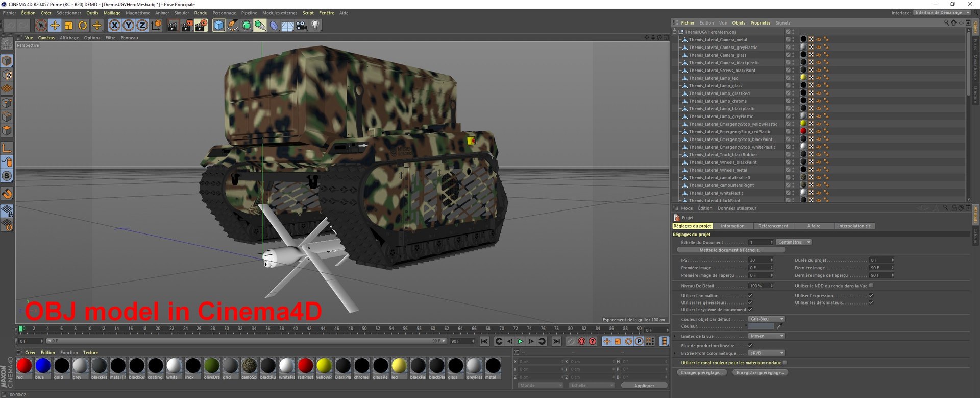Open the Interface de Démarrage layout dropdown

[x=942, y=13]
